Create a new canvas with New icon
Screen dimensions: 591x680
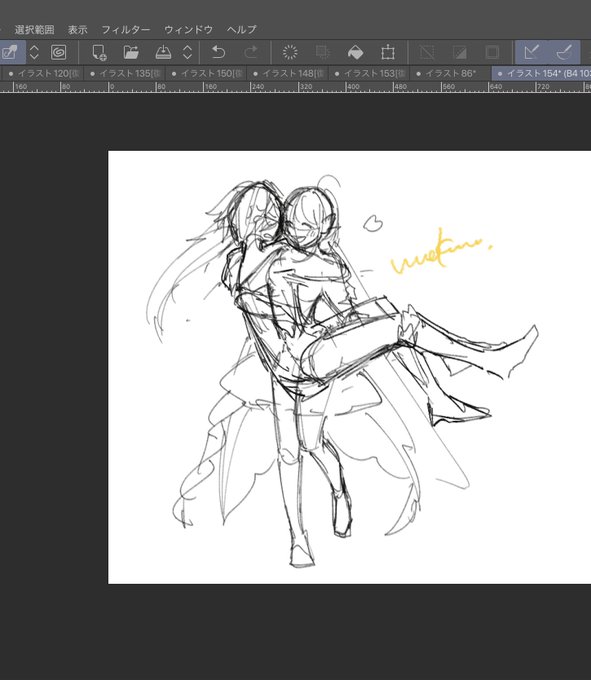(x=99, y=52)
